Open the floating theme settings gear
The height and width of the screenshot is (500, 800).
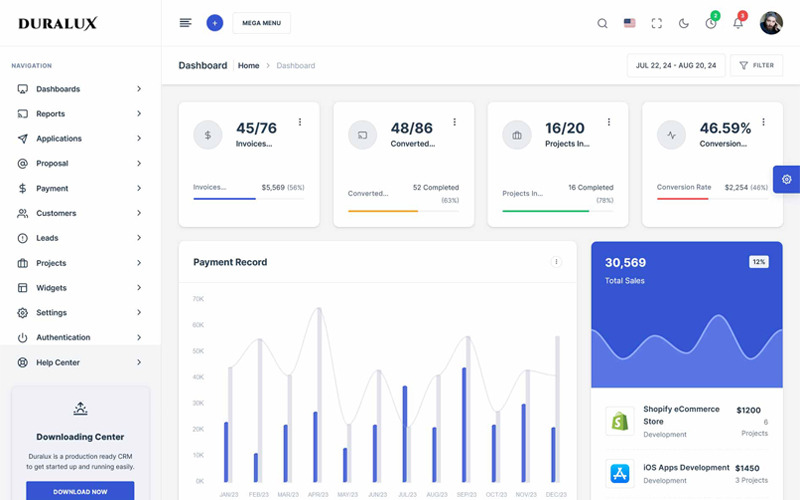click(x=786, y=179)
